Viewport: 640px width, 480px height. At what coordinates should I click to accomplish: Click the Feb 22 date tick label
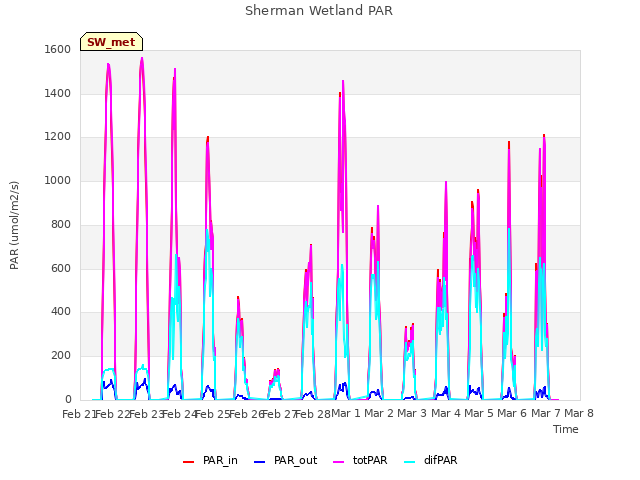click(x=112, y=414)
